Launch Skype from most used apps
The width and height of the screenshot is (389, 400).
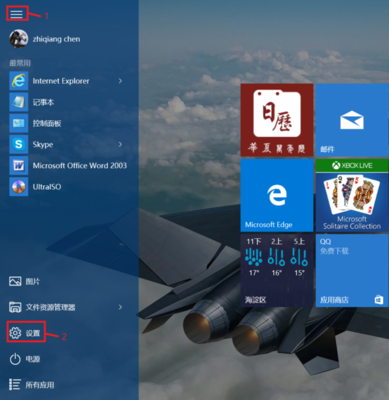(19, 144)
